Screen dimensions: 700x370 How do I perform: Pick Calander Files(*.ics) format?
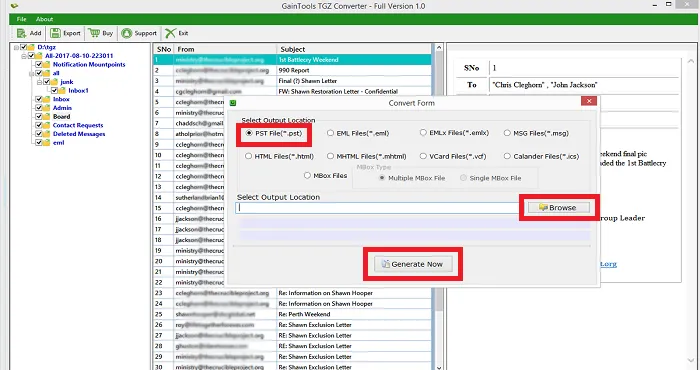507,156
